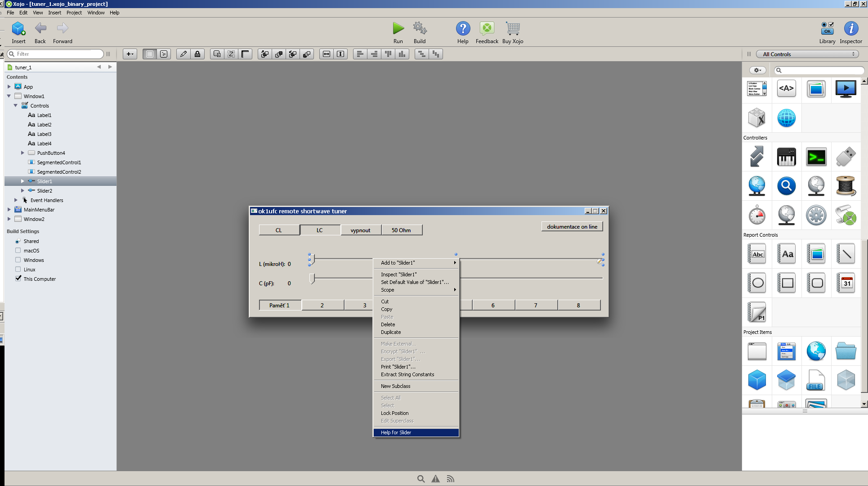Click the warning triangle icon in status bar

pos(435,479)
